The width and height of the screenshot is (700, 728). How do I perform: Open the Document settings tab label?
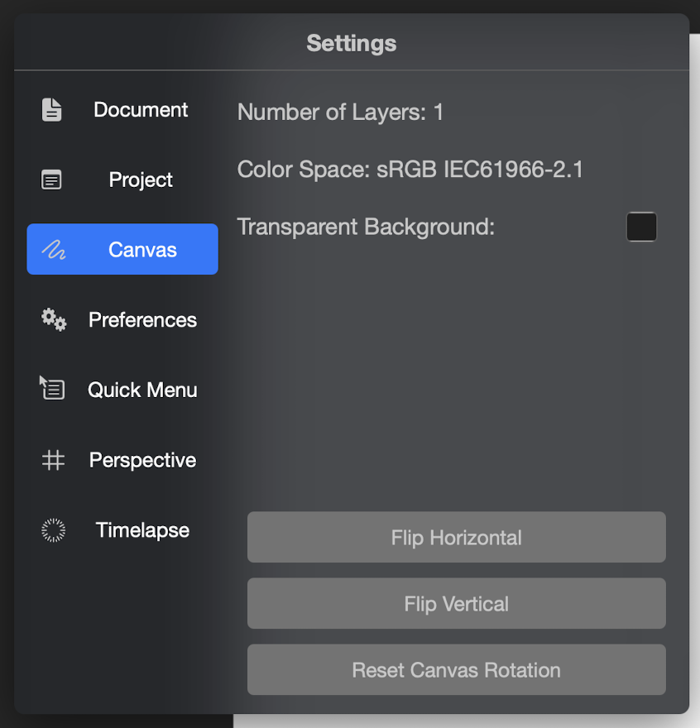tap(141, 110)
